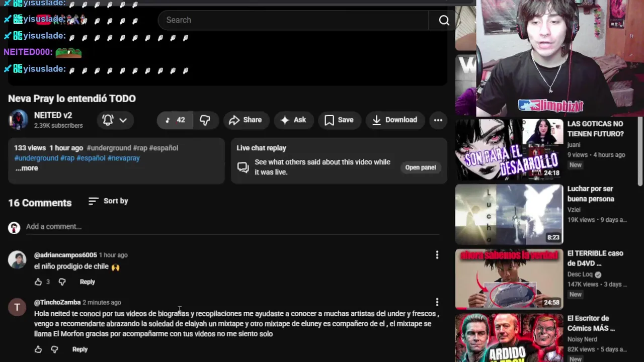Open the more actions ellipsis menu
Screen dimensions: 644x362
click(x=438, y=120)
